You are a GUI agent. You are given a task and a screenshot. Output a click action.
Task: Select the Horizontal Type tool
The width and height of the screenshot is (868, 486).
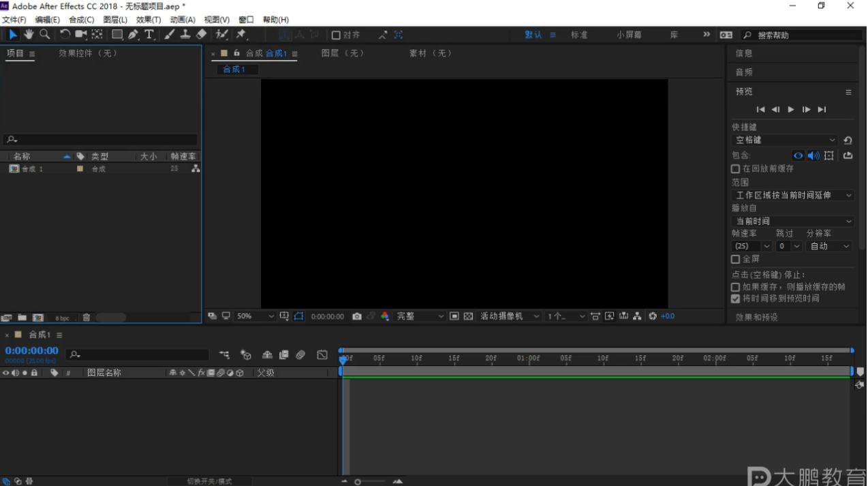149,35
